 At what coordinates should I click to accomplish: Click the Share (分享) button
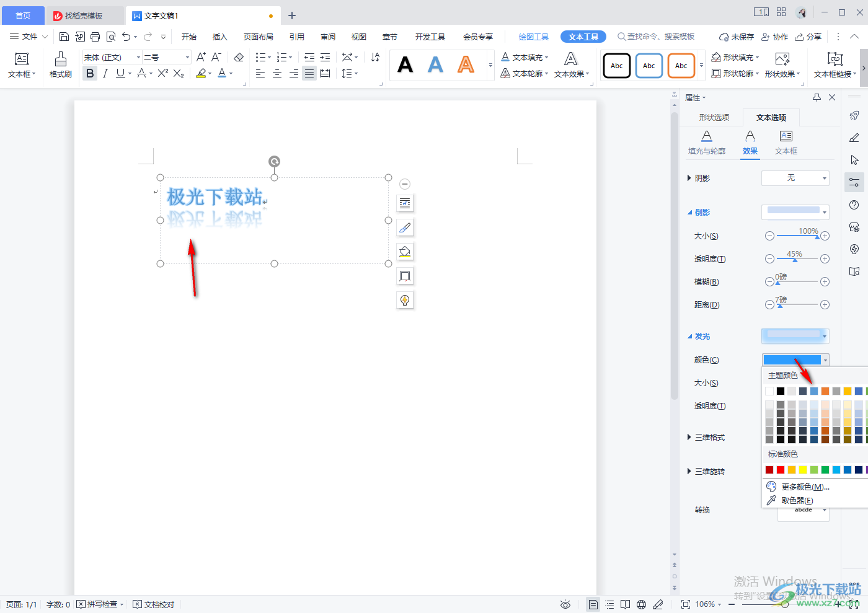(808, 37)
